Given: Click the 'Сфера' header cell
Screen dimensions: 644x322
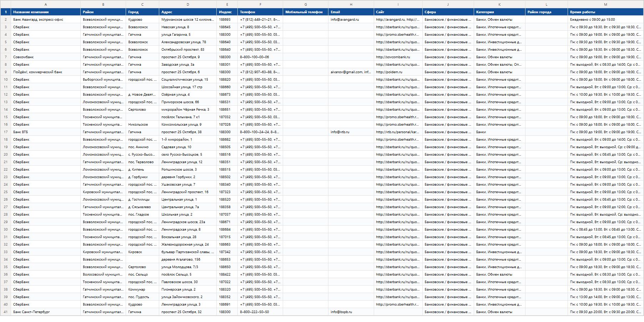Looking at the screenshot, I should [x=448, y=12].
